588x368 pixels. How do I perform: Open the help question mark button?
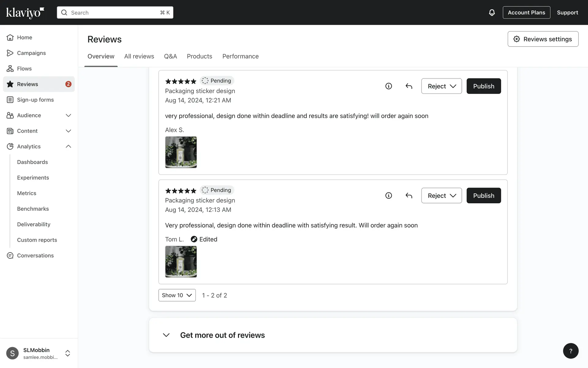point(571,351)
